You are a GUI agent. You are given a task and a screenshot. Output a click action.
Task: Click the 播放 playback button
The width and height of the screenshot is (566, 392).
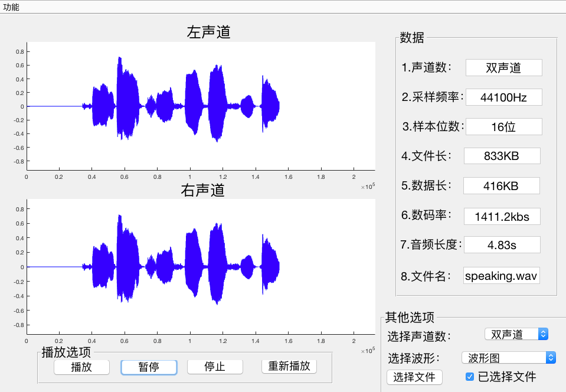tap(81, 367)
